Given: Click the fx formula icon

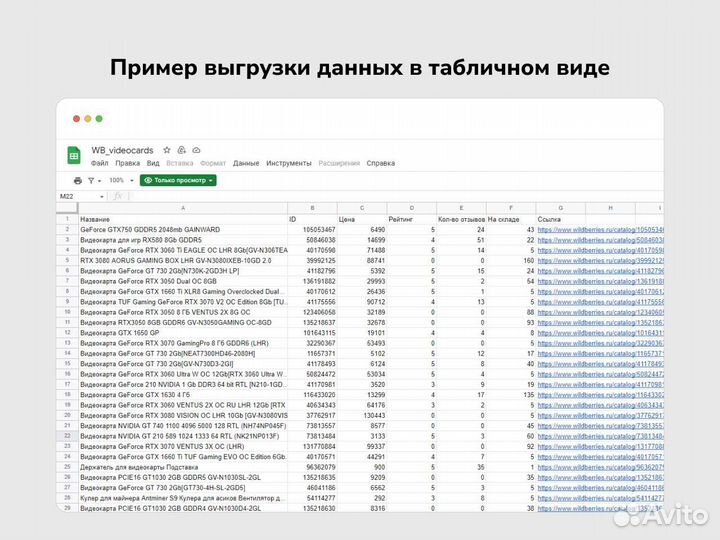Looking at the screenshot, I should [118, 196].
